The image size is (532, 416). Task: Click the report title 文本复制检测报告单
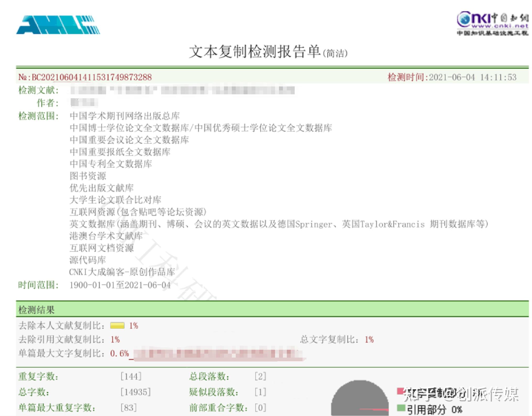click(255, 51)
